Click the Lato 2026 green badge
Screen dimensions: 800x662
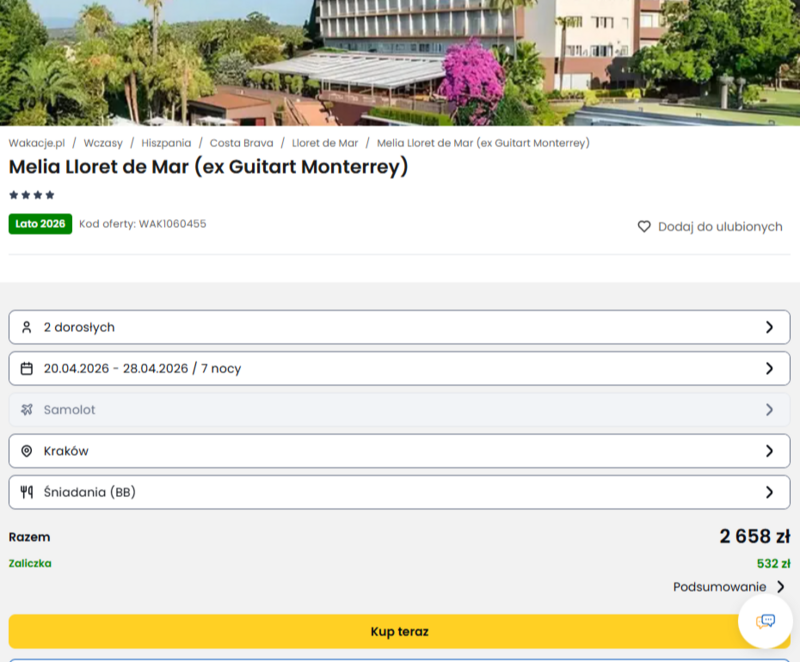coord(40,224)
